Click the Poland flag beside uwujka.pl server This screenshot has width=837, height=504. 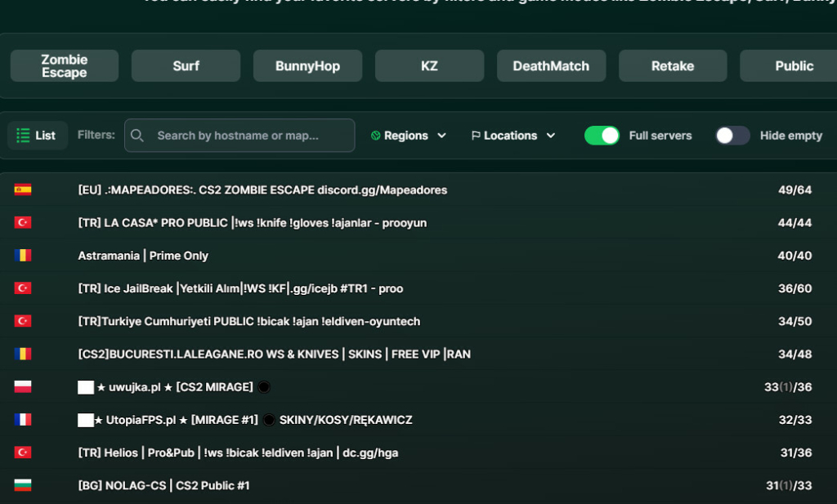coord(23,387)
